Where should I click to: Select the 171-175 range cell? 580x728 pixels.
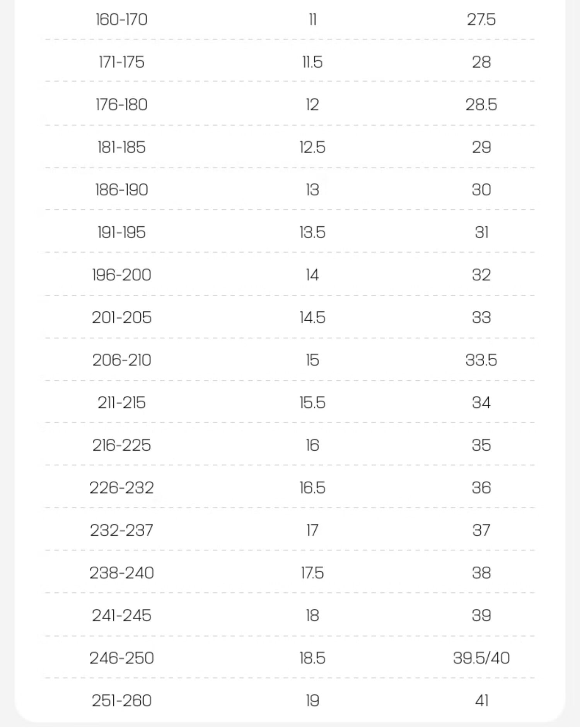pyautogui.click(x=121, y=62)
